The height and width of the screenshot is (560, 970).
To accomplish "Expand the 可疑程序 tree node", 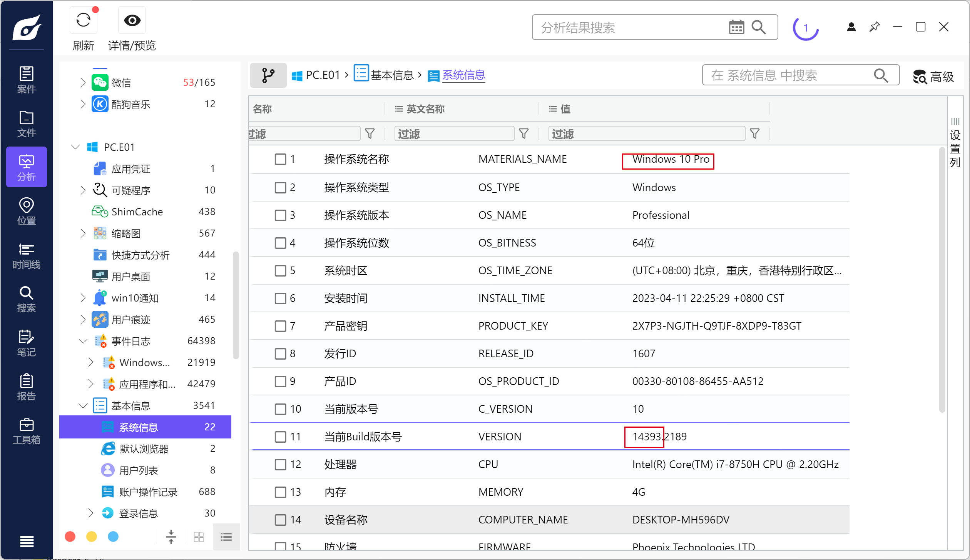I will click(83, 190).
